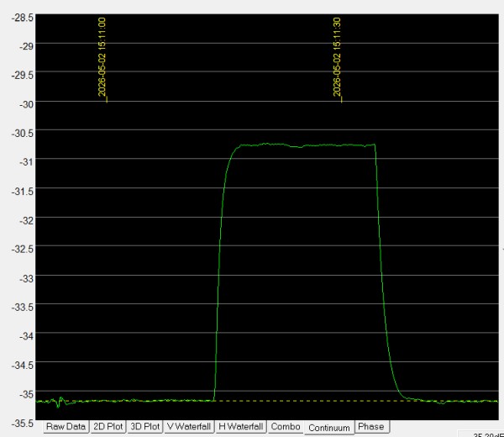Image resolution: width=504 pixels, height=437 pixels.
Task: Switch to the Phase tab
Action: point(371,427)
